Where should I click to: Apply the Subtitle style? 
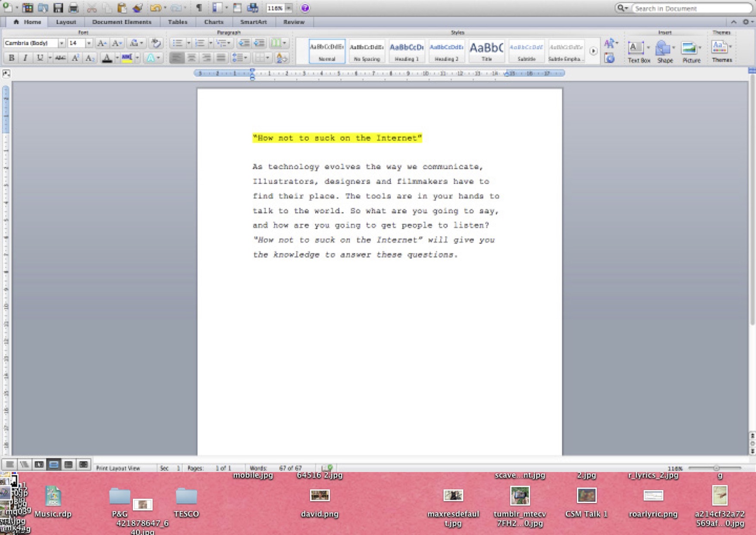point(526,51)
